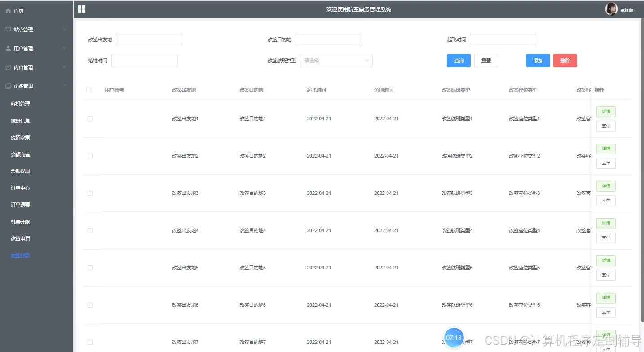Click 支付 for row 改签出发地5
The height and width of the screenshot is (352, 644).
pos(606,275)
